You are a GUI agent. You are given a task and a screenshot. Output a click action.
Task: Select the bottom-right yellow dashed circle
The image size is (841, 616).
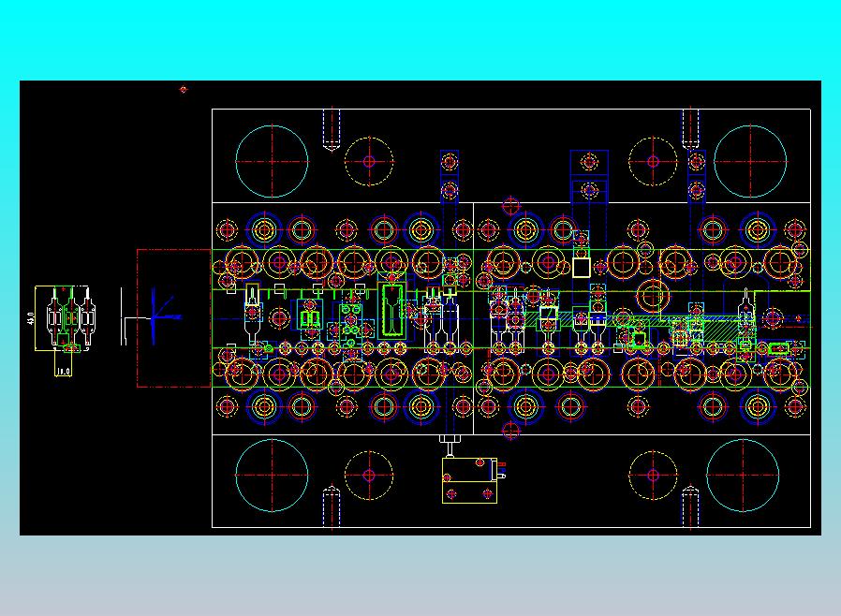tap(653, 475)
